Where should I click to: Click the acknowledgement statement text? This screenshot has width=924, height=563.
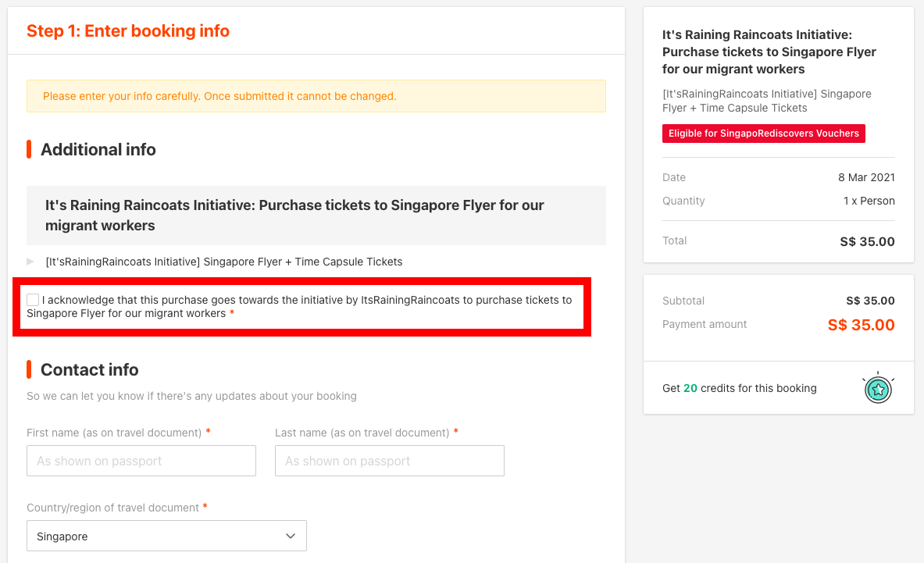(299, 307)
